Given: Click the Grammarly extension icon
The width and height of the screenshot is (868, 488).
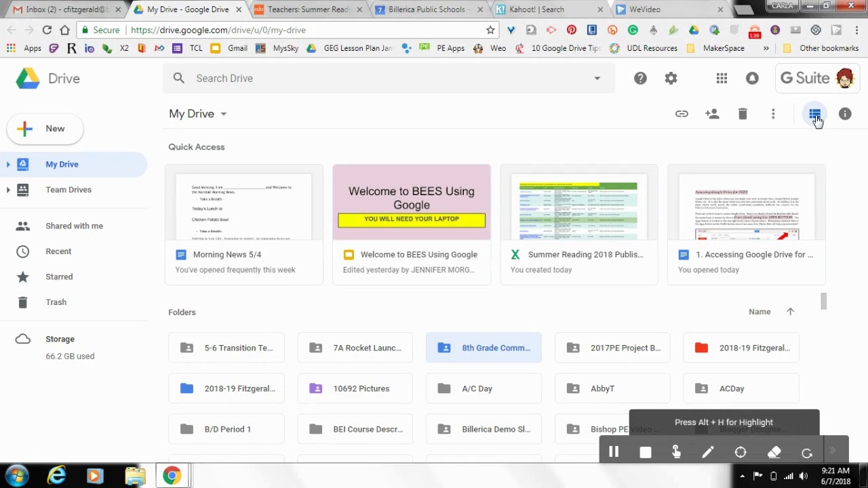Looking at the screenshot, I should tap(633, 30).
